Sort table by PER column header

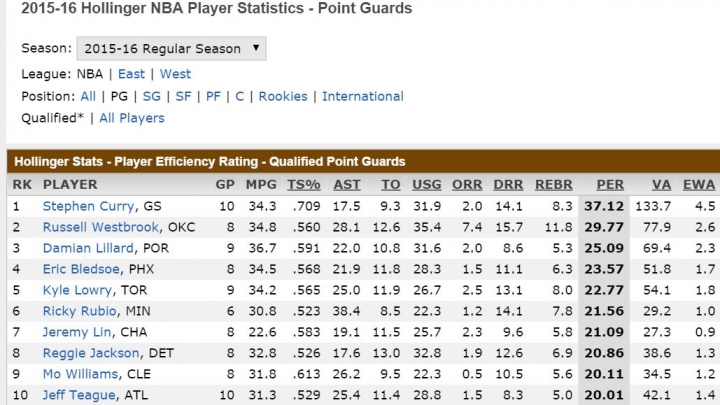click(610, 185)
